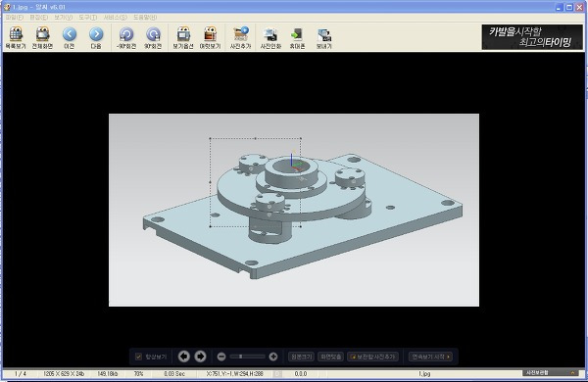Open the thumbnail list view (목록보기)
This screenshot has width=588, height=382.
click(x=16, y=37)
